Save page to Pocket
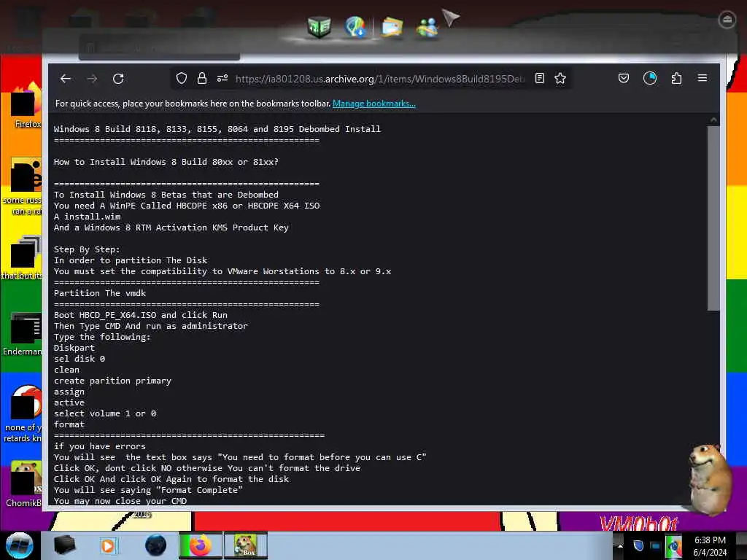 624,78
